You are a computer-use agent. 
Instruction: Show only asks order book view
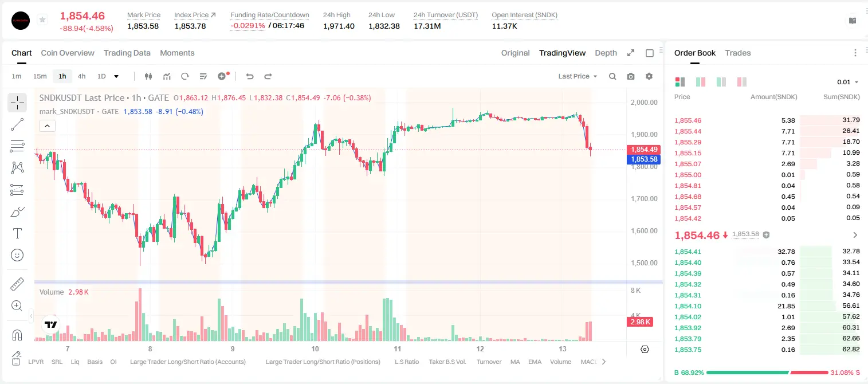742,82
